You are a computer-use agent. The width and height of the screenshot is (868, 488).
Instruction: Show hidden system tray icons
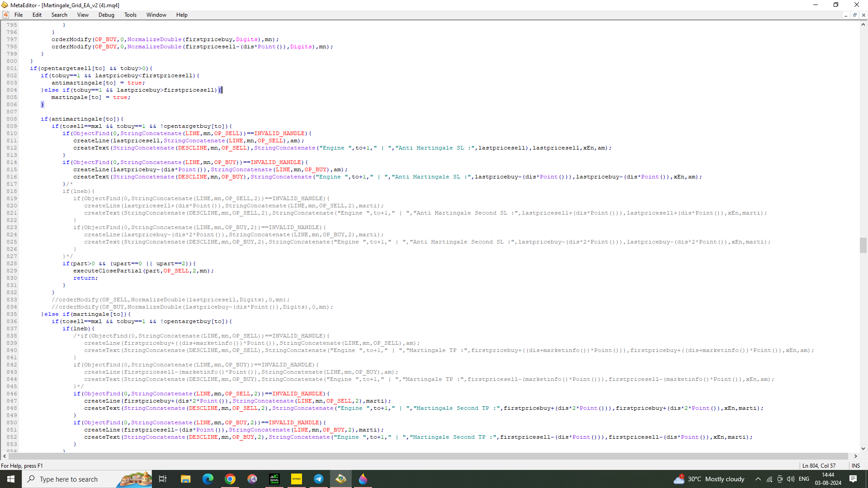(758, 479)
